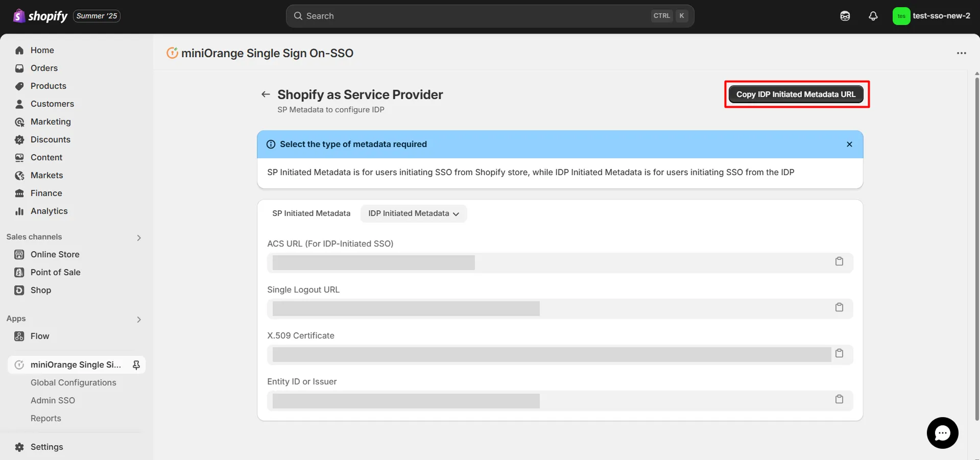Click the Shop channel icon
The width and height of the screenshot is (980, 460).
click(x=19, y=290)
